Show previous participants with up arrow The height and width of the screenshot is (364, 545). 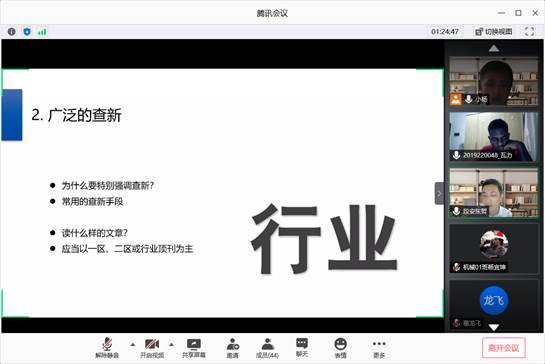tap(494, 48)
